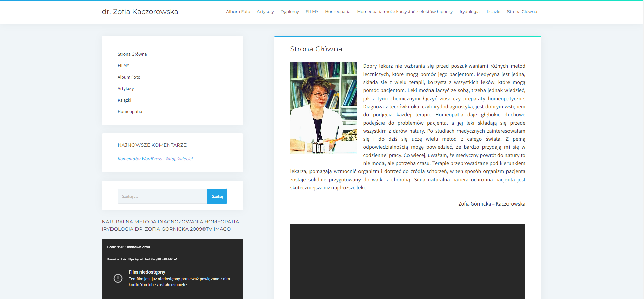Open Irydologia in top navigation

[x=469, y=12]
